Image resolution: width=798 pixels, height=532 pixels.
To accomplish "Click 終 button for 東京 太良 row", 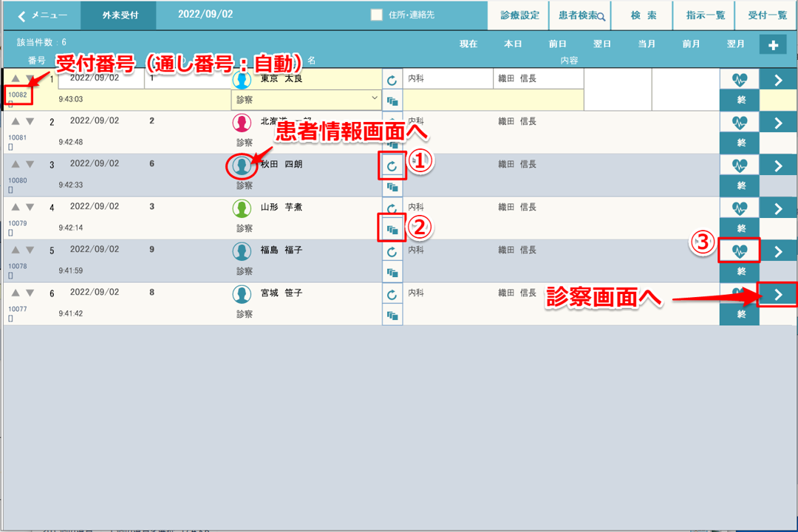I will 740,100.
